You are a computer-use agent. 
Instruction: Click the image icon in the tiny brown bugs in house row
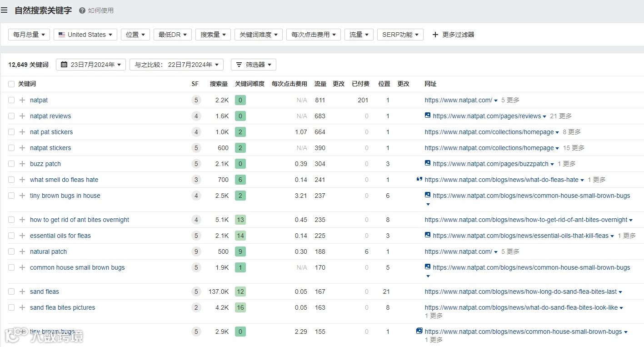(428, 195)
